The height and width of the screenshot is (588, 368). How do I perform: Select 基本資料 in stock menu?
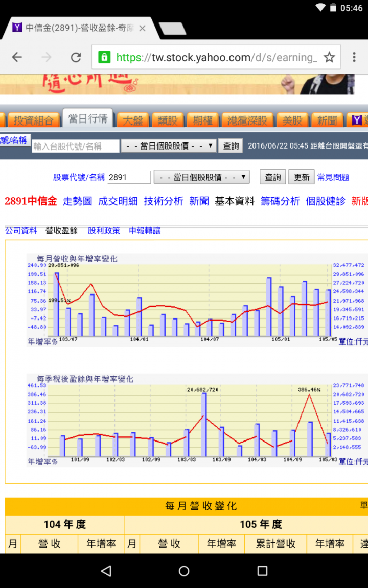tap(235, 201)
